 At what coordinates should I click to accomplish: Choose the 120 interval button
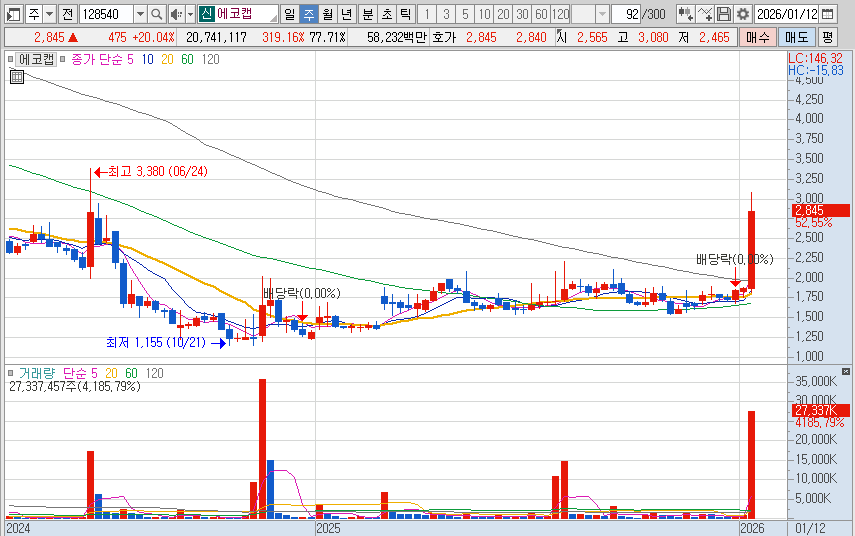(561, 14)
